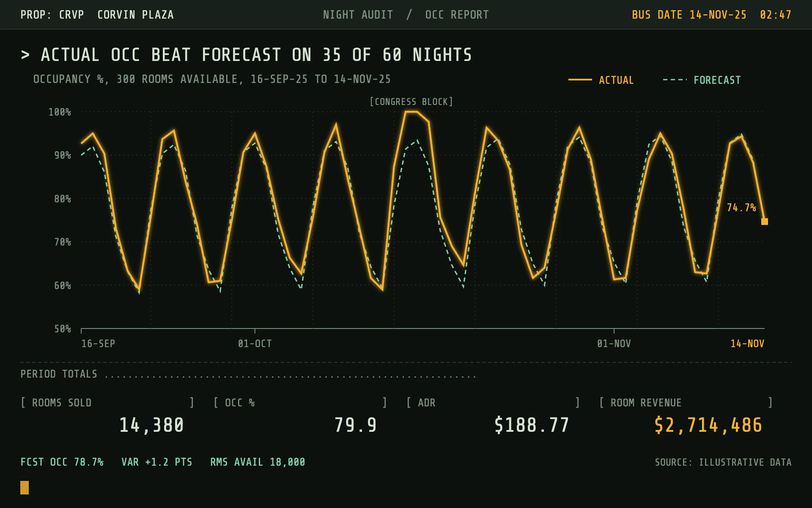812x508 pixels.
Task: Open the NIGHT AUDIT breadcrumb
Action: [358, 15]
